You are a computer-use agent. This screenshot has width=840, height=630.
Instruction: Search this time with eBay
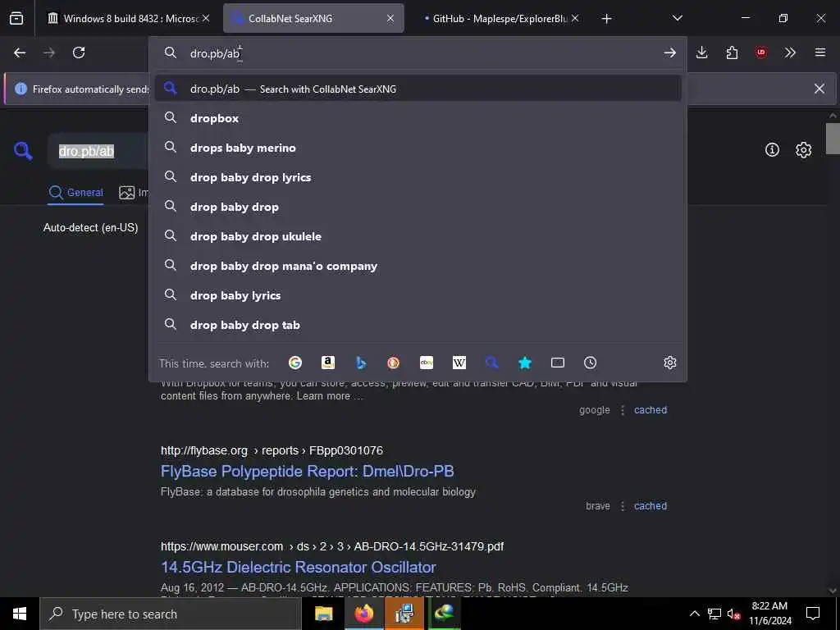[x=427, y=363]
